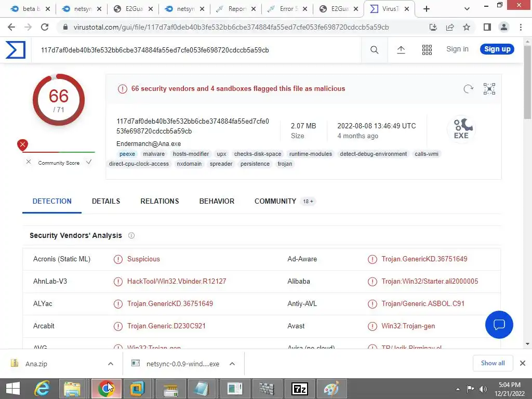Click the EXE file type icon
This screenshot has height=399, width=532.
click(x=461, y=129)
